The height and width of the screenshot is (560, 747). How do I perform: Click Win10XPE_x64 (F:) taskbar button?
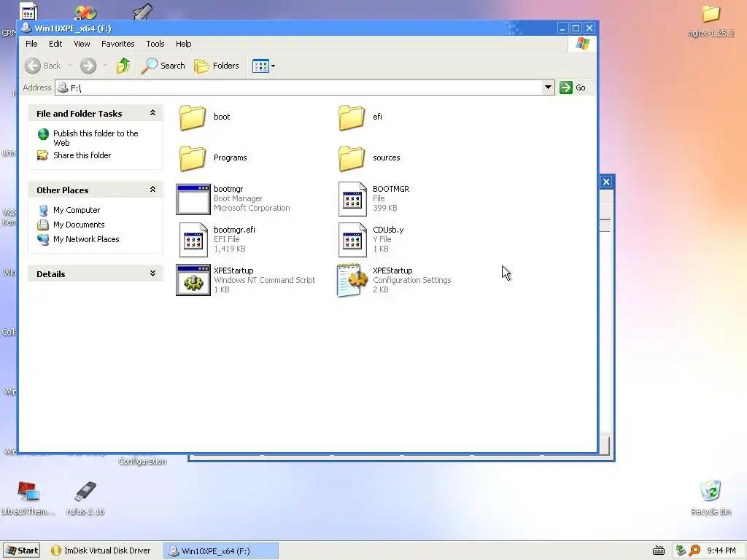tap(221, 551)
